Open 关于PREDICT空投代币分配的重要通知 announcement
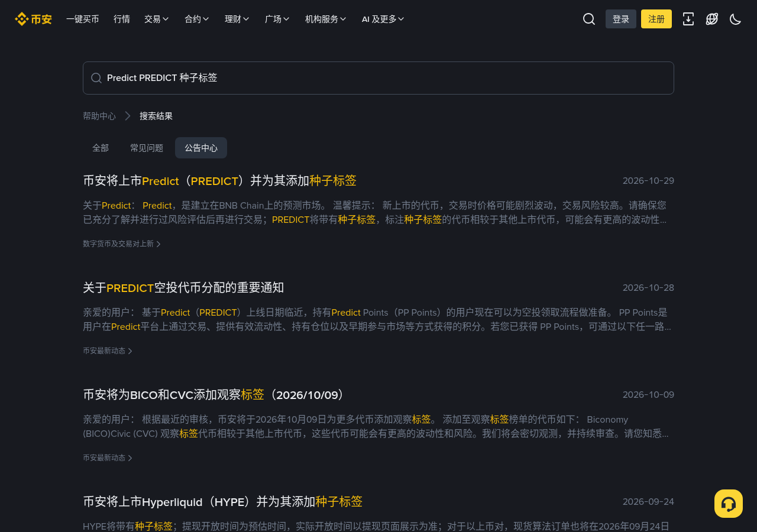The height and width of the screenshot is (532, 757). (x=183, y=288)
